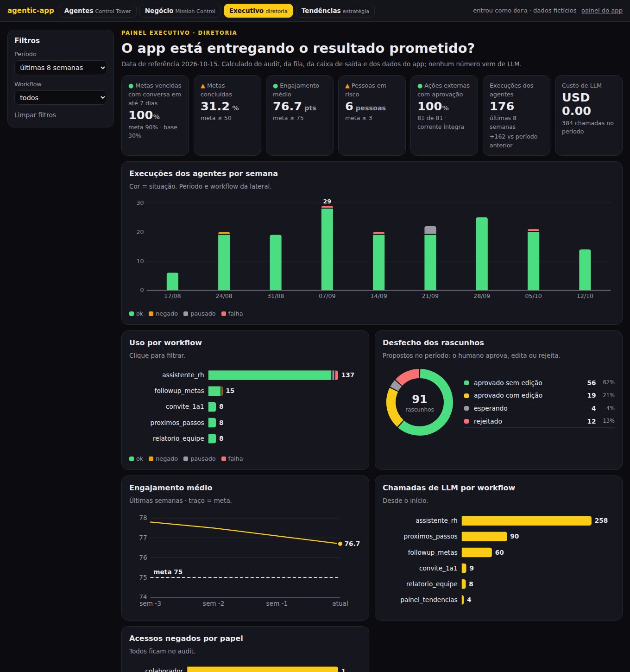The image size is (630, 672).
Task: Click green status dot next to Engajamento médio card title
Action: click(275, 86)
